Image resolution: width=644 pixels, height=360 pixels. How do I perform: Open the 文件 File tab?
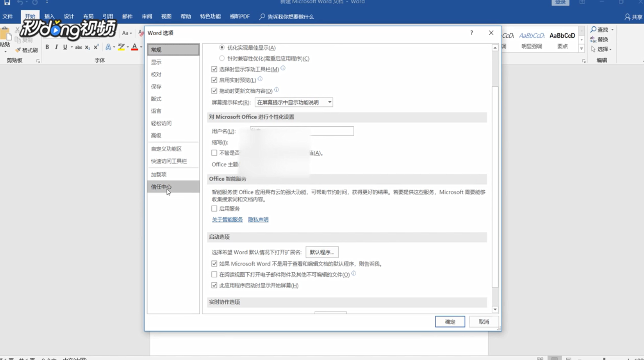(x=8, y=17)
